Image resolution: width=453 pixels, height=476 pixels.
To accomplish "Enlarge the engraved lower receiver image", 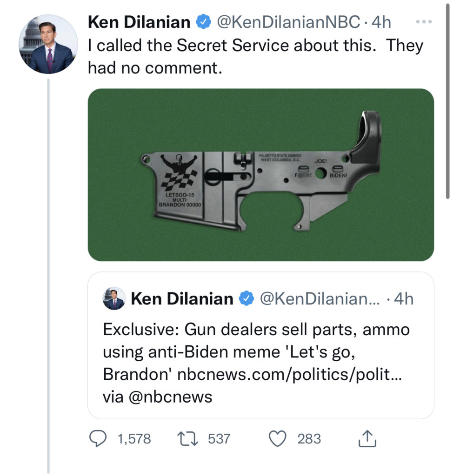I will pyautogui.click(x=260, y=175).
